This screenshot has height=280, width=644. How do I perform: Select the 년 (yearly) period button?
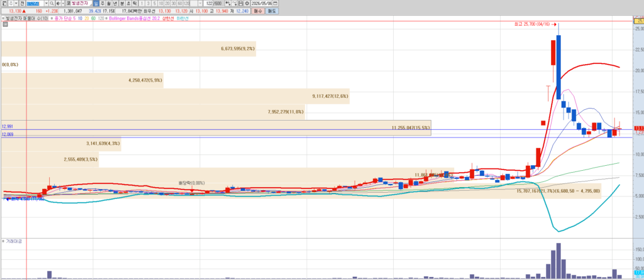pyautogui.click(x=115, y=3)
